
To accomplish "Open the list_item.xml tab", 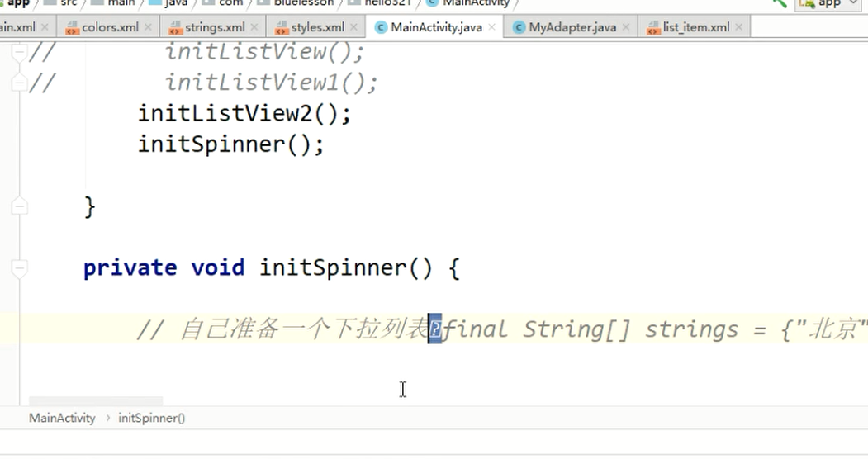I will [696, 27].
